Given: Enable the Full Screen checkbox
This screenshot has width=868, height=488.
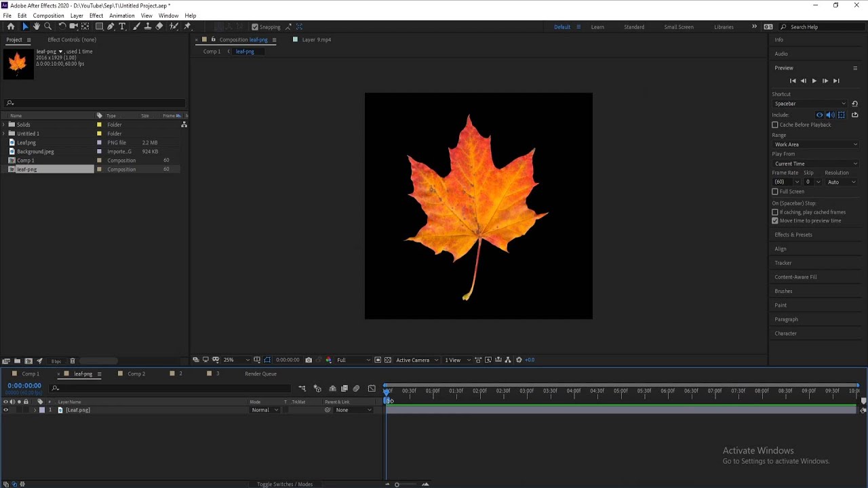Looking at the screenshot, I should coord(775,191).
